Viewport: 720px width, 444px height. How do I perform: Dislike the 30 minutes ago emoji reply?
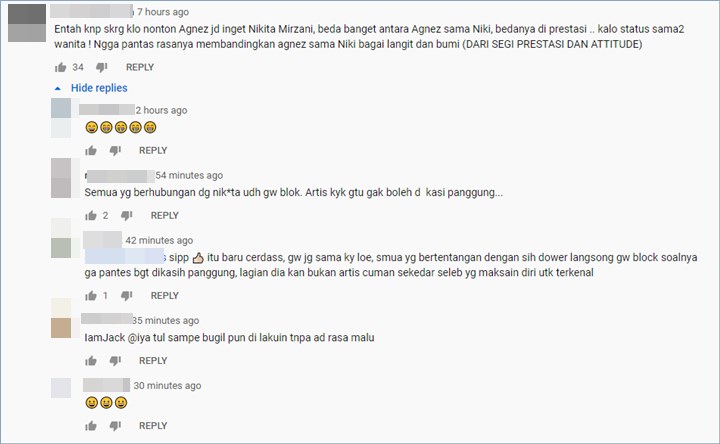115,426
